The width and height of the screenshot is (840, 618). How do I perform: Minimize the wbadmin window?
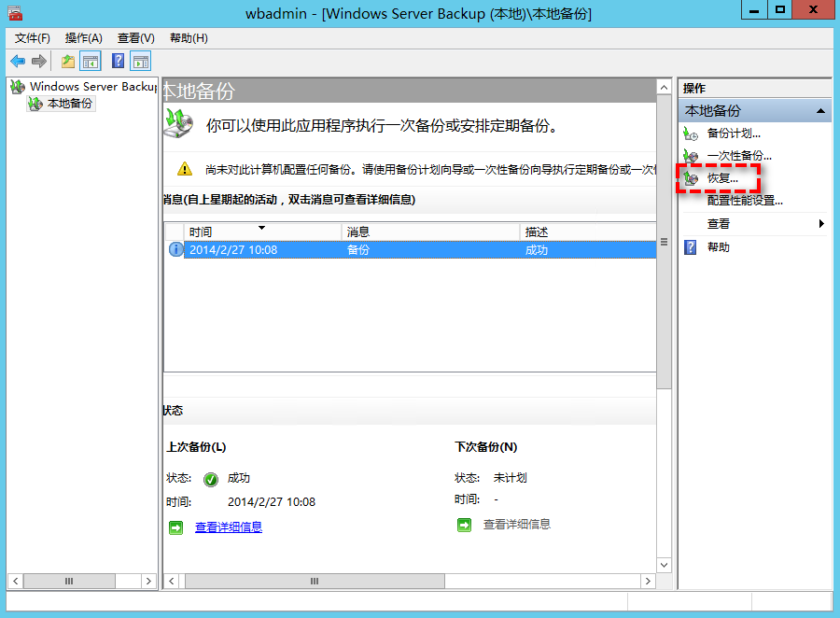tap(754, 9)
